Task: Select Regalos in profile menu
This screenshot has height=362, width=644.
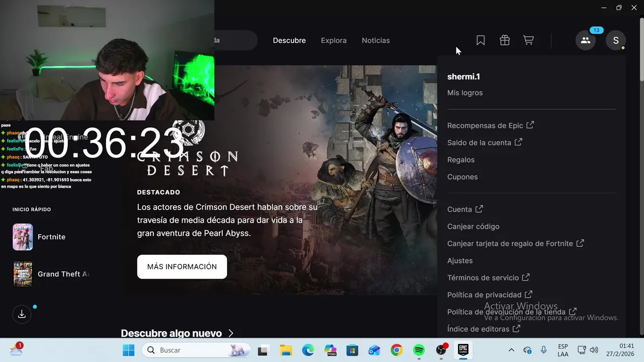Action: pos(461,159)
